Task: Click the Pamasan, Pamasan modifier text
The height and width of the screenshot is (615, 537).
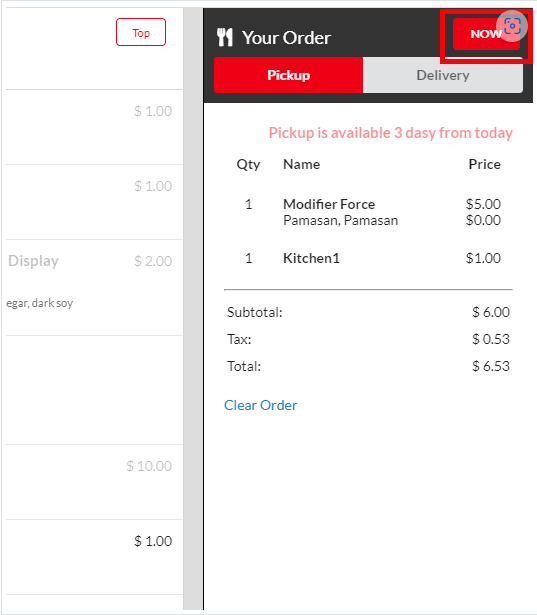Action: click(340, 220)
